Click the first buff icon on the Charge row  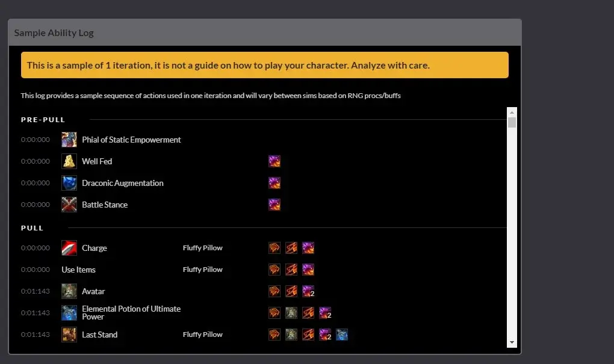tap(274, 247)
